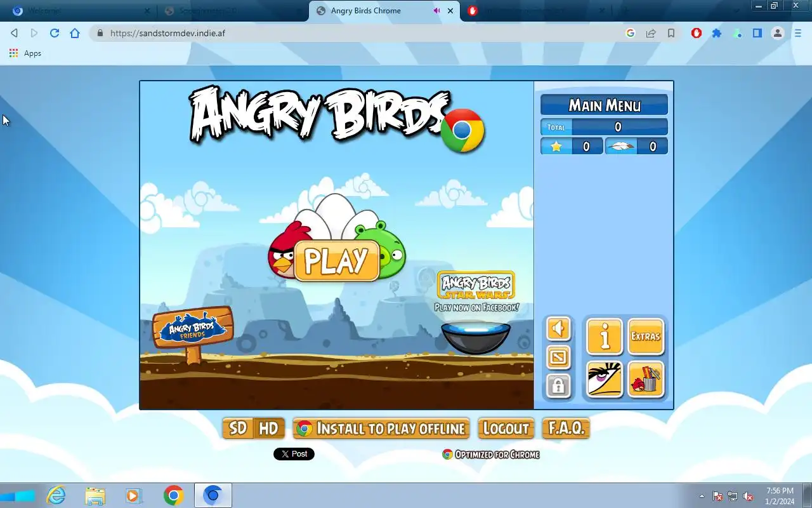Open Google Chrome from the taskbar

(x=173, y=495)
